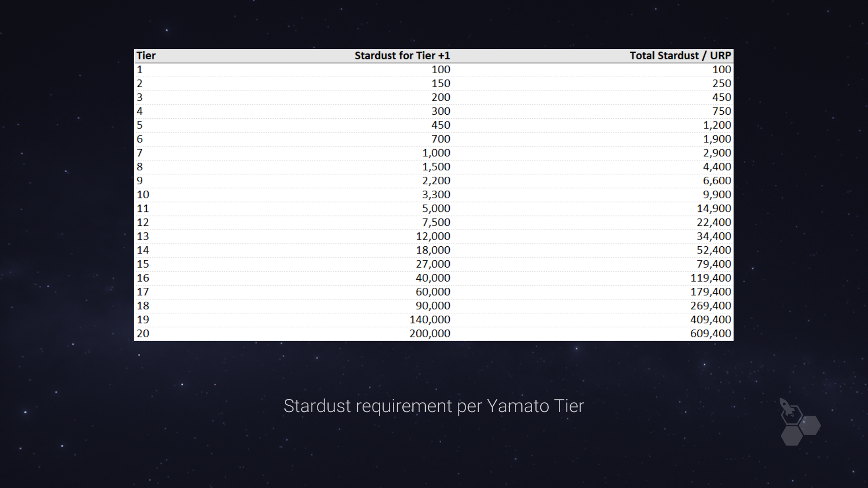The width and height of the screenshot is (868, 488).
Task: Click the 2,900 total cell
Action: click(x=717, y=153)
